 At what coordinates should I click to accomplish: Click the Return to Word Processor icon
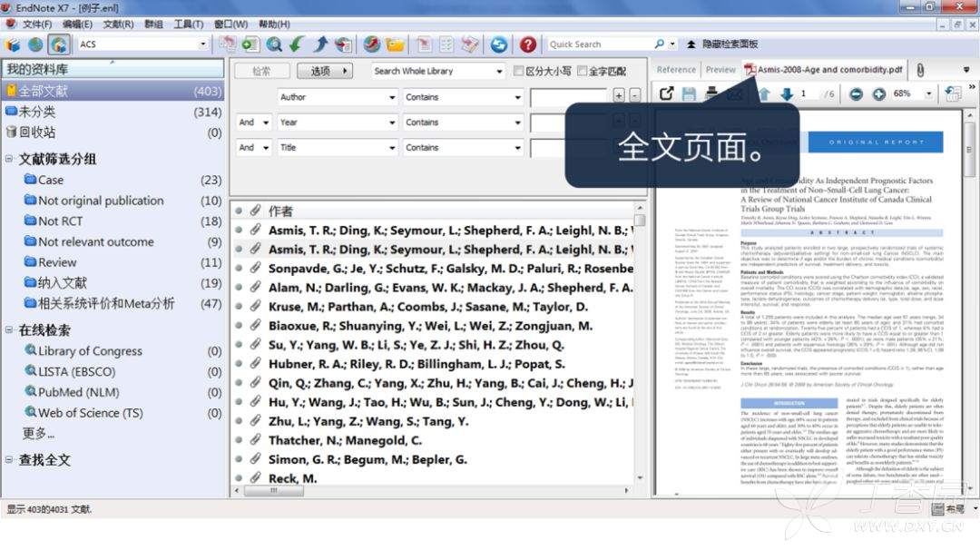tap(470, 44)
